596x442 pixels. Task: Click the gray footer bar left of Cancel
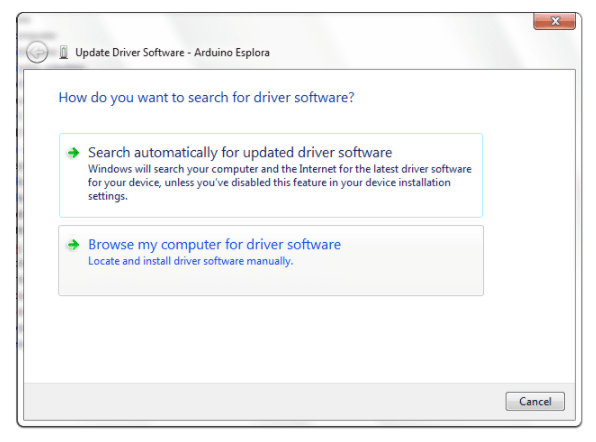[x=262, y=401]
